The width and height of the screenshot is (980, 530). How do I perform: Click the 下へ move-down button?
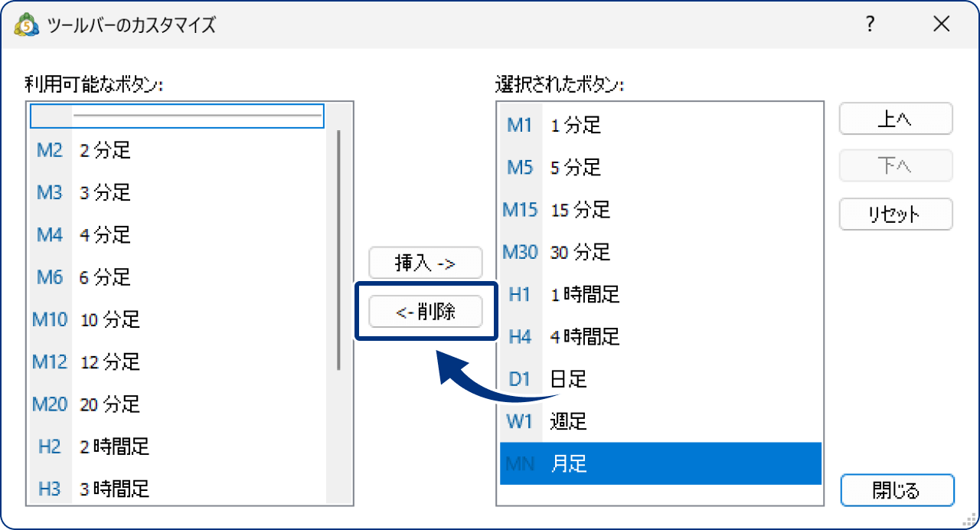(x=895, y=165)
